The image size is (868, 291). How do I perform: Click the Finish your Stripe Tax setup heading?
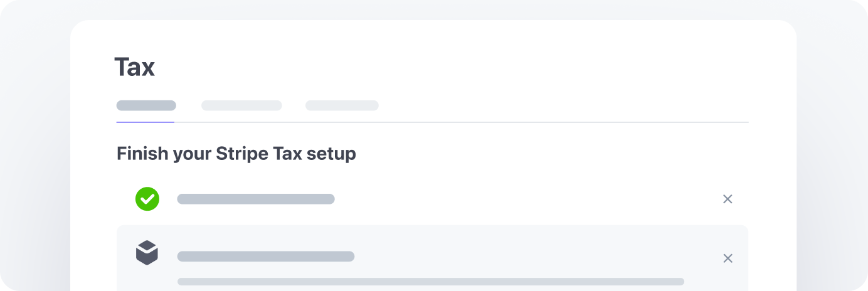pos(236,154)
